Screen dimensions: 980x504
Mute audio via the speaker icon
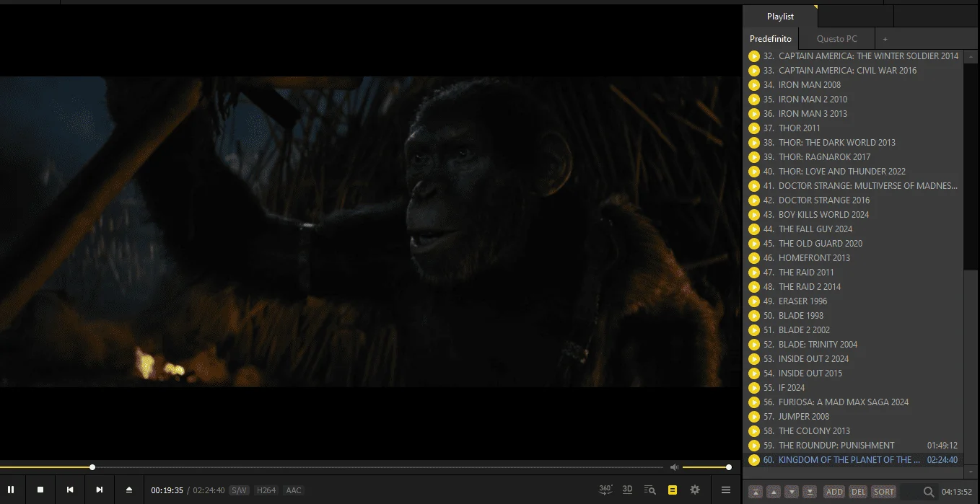674,467
